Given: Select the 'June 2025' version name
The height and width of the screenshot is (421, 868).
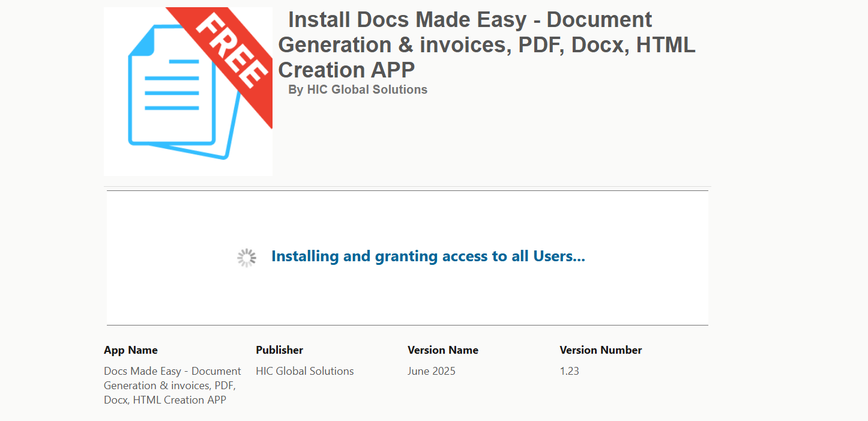Looking at the screenshot, I should coord(432,371).
